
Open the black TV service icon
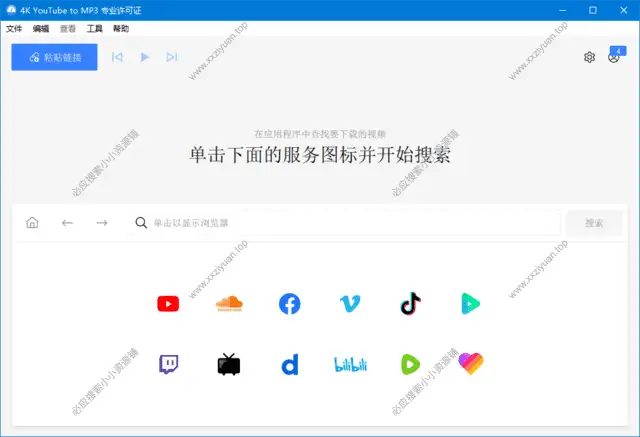pyautogui.click(x=229, y=364)
